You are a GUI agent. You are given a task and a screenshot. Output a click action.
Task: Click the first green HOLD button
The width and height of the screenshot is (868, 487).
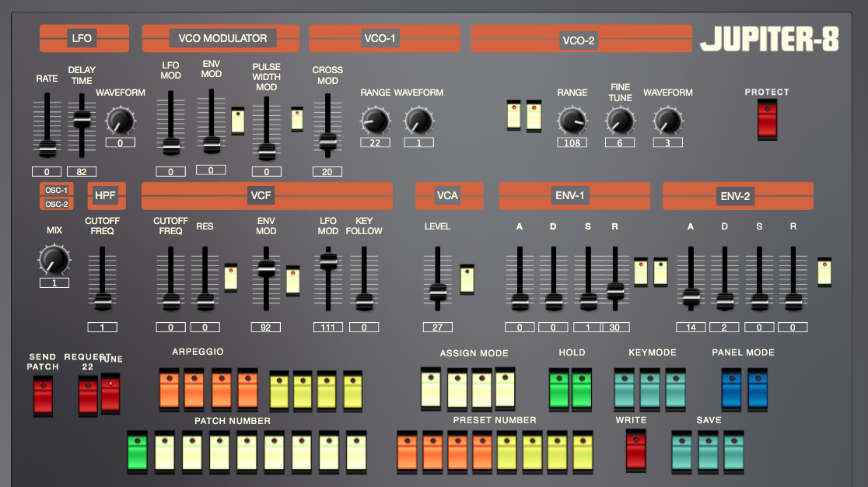pos(559,390)
